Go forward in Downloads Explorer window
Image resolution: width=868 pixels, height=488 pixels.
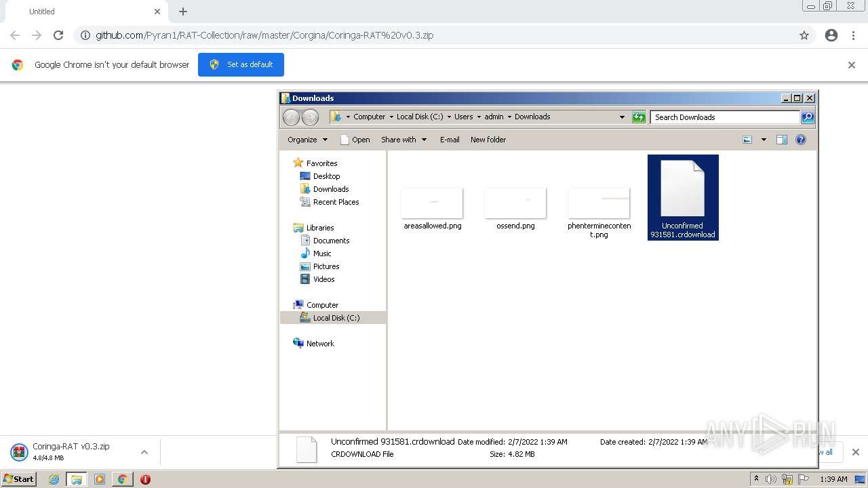[x=310, y=117]
